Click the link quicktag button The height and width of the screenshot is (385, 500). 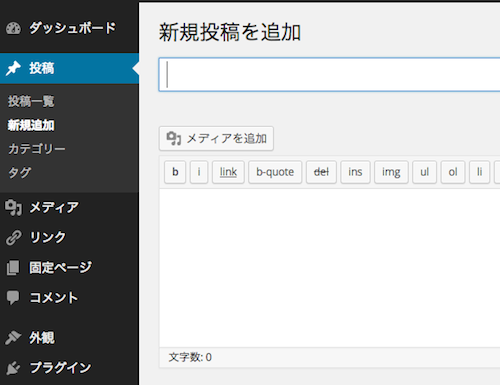point(228,172)
